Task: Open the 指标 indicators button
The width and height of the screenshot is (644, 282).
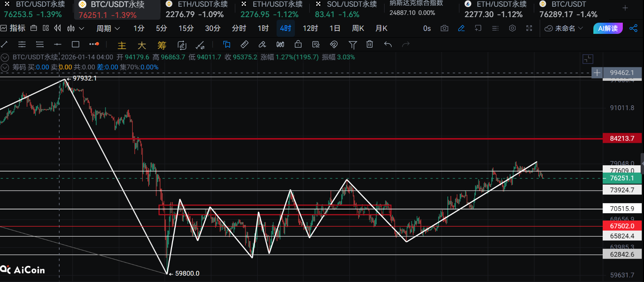Action: coord(13,28)
